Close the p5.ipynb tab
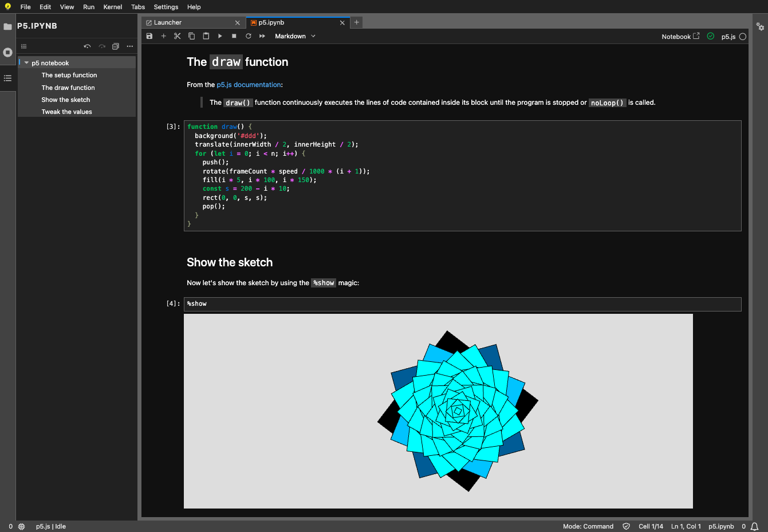Viewport: 768px width, 532px height. coord(342,23)
